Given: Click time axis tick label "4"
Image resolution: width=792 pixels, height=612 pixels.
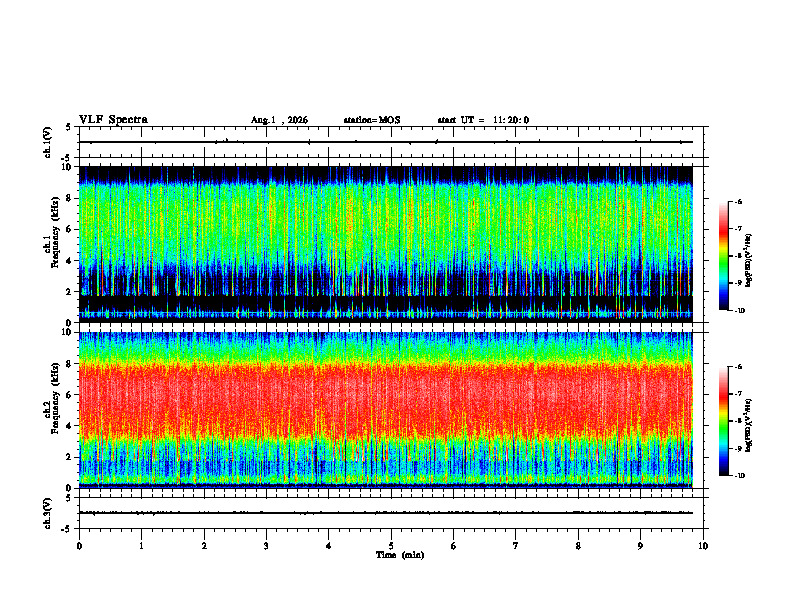Looking at the screenshot, I should click(x=329, y=546).
